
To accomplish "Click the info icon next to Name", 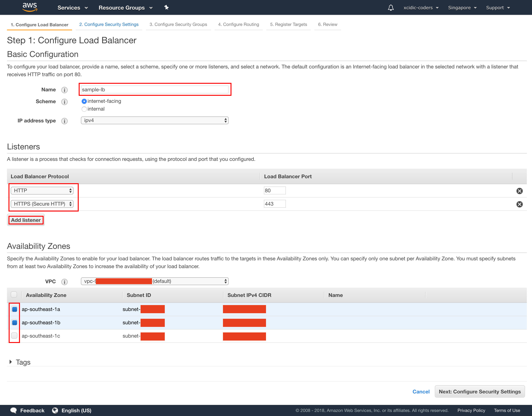I will [x=64, y=90].
